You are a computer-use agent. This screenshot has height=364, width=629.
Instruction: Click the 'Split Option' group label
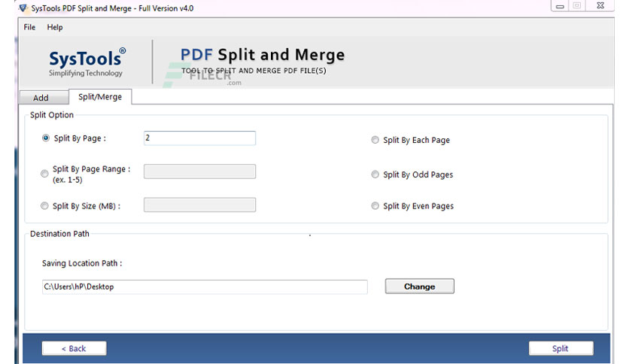point(52,114)
